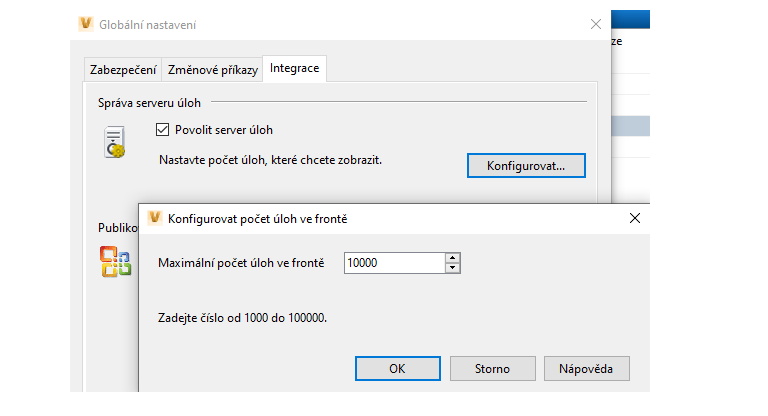768x416 pixels.
Task: Click the Vault logo icon in Globální nastavení title
Action: click(x=86, y=24)
